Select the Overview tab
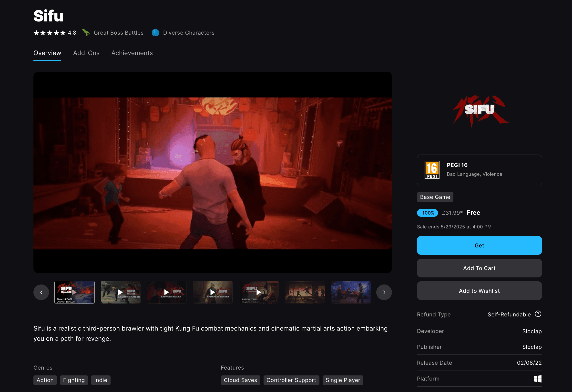This screenshot has width=572, height=392. coord(47,53)
